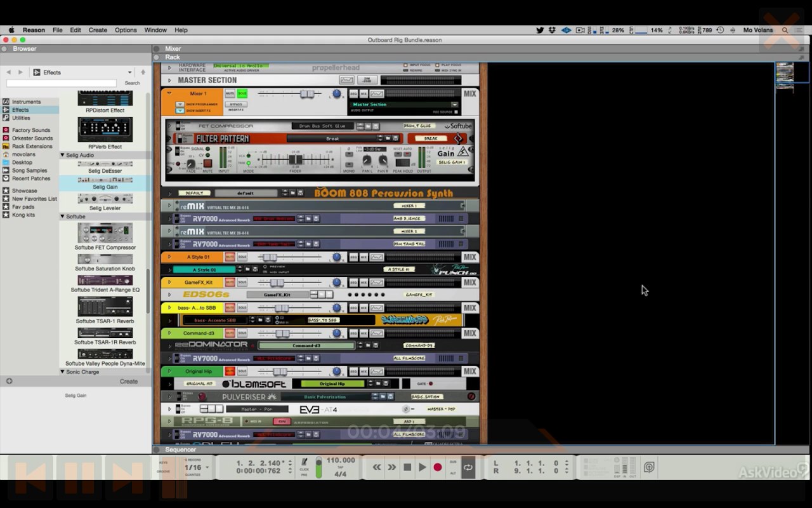Viewport: 812px width, 508px height.
Task: Start playback with the play button
Action: click(x=422, y=467)
